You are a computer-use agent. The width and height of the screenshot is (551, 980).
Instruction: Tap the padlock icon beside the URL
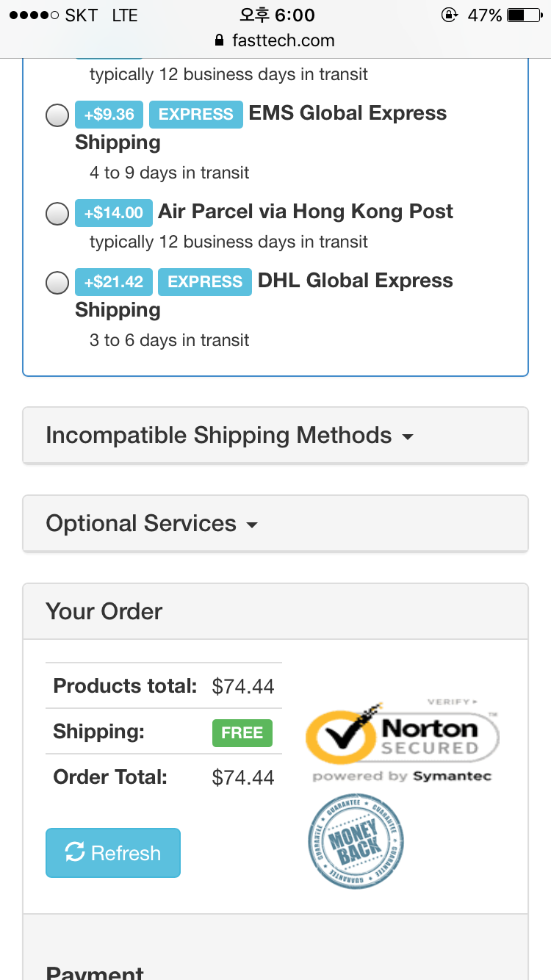tap(219, 40)
